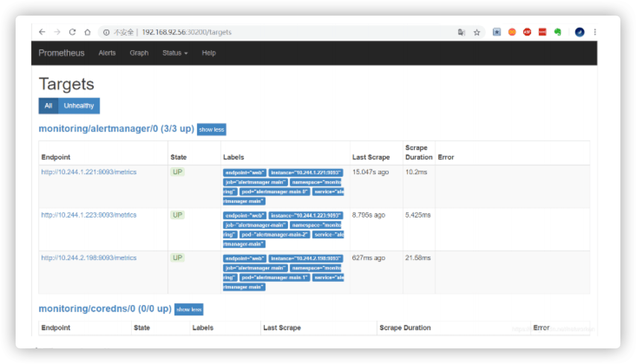Viewport: 636px width, 364px height.
Task: Open the Chrome three-dot menu
Action: tap(595, 32)
